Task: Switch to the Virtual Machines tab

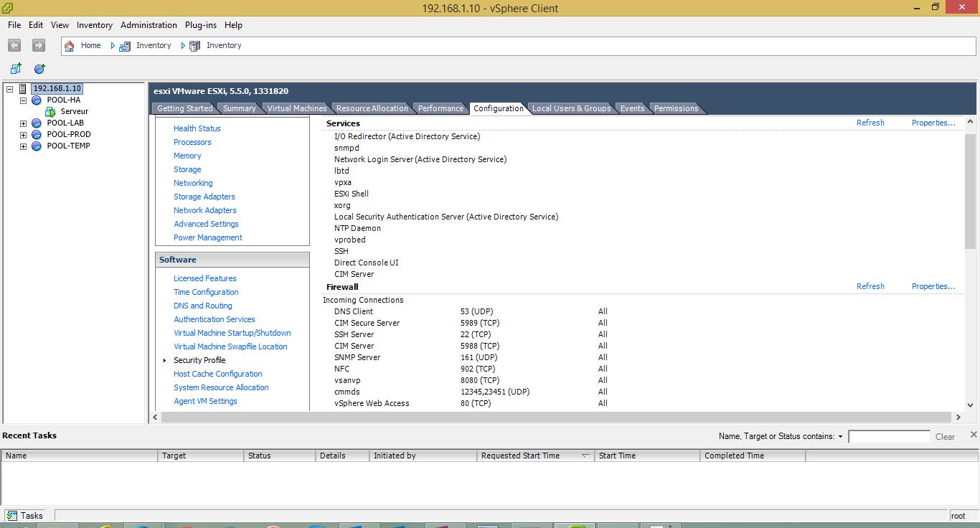Action: tap(297, 108)
